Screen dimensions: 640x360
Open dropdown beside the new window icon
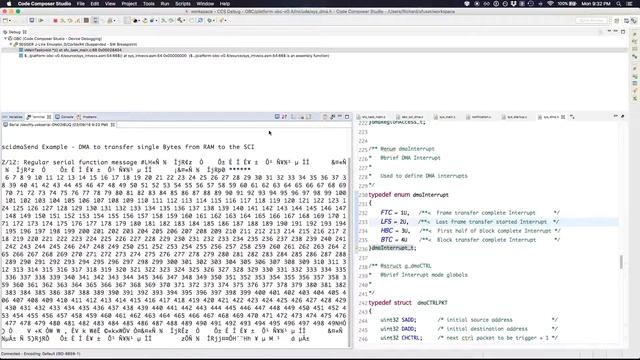coord(10,20)
